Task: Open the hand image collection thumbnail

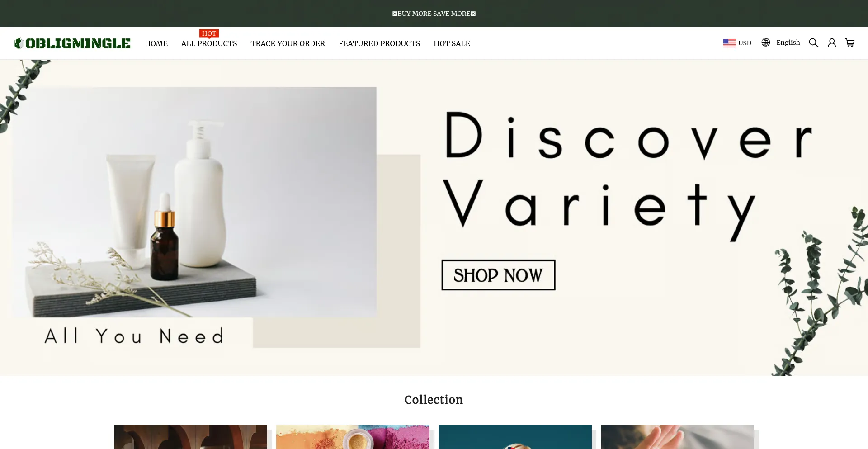Action: click(x=677, y=437)
